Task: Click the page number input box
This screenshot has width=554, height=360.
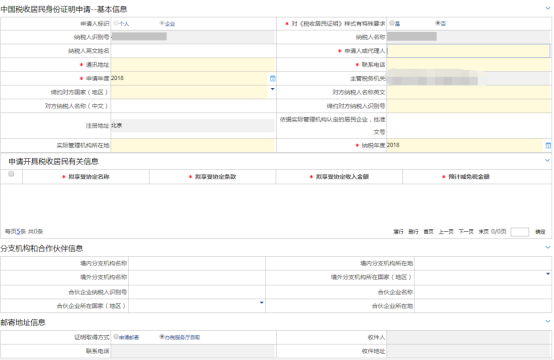Action: pos(520,232)
